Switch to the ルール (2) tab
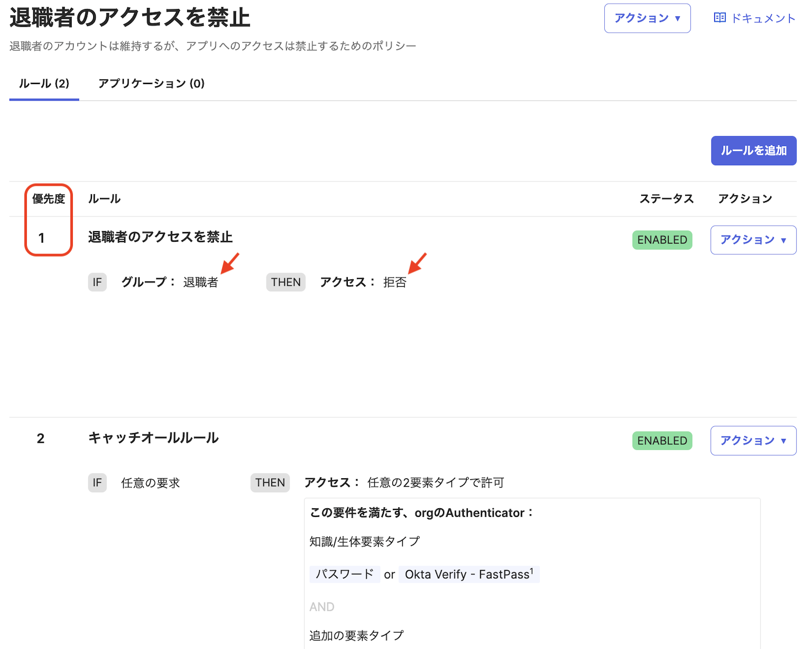 click(x=44, y=84)
